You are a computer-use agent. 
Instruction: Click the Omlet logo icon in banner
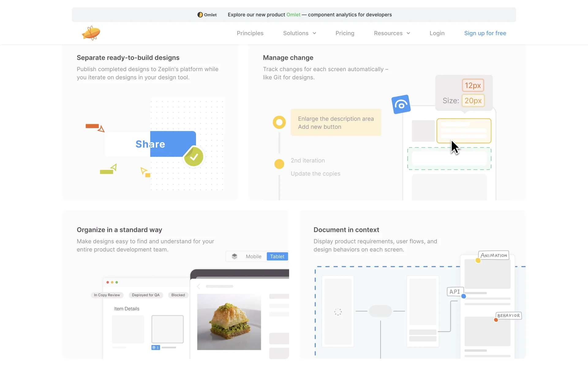coord(200,15)
